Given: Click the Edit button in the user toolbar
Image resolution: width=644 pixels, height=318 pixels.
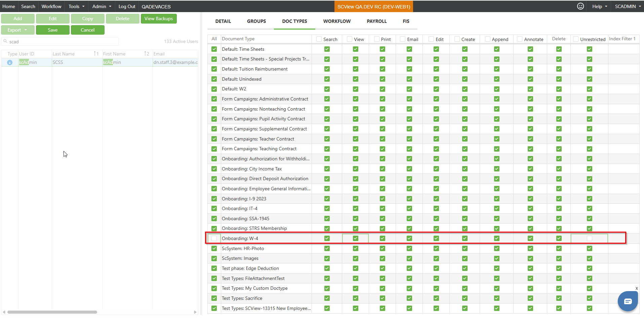Looking at the screenshot, I should [x=53, y=18].
